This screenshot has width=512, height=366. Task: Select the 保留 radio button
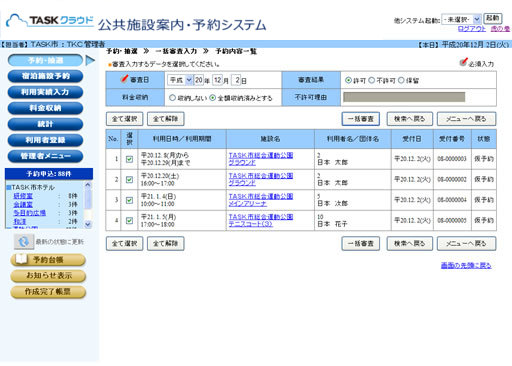coord(401,80)
